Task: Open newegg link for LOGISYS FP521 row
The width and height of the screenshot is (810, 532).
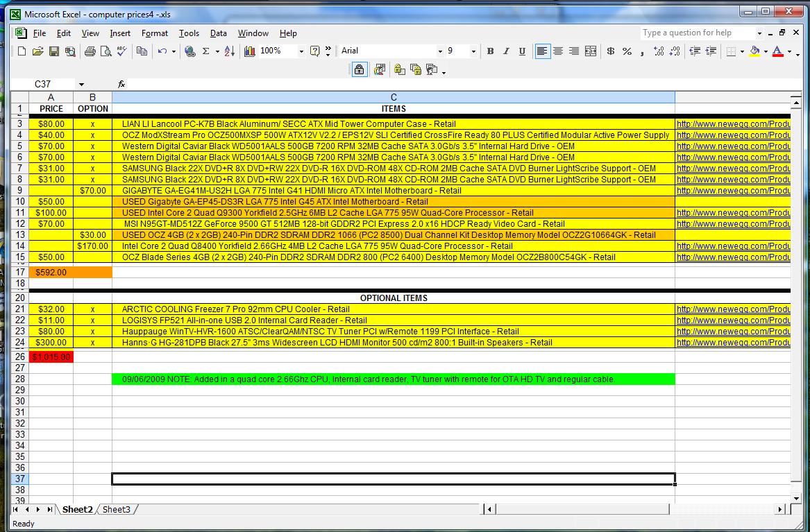Action: 733,320
